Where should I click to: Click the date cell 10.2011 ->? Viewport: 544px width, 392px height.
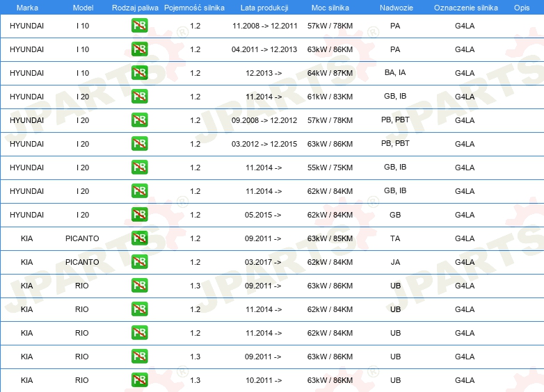[x=264, y=380]
